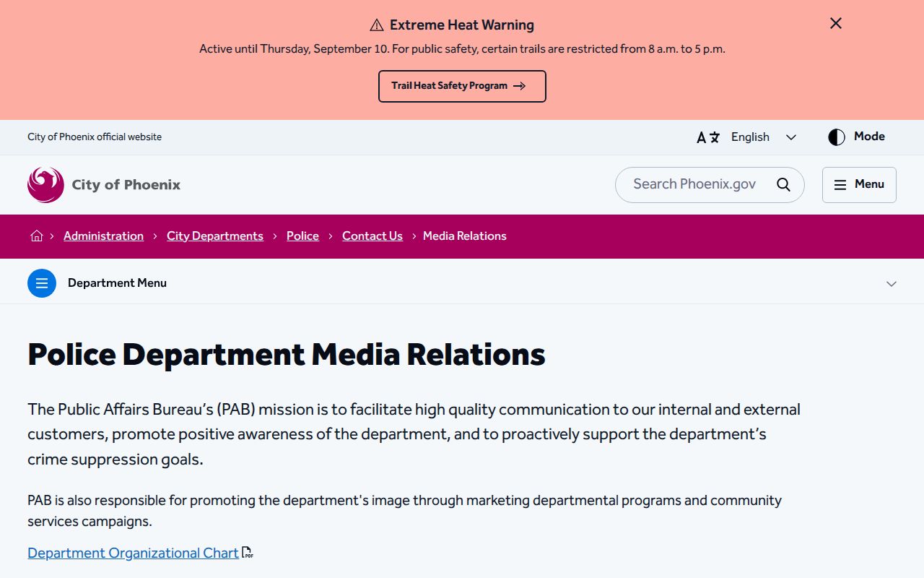Click the translate language icon
924x578 pixels.
coord(708,137)
